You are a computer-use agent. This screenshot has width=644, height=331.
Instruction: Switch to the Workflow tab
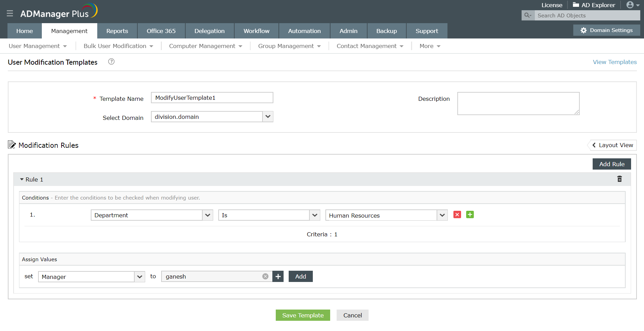coord(256,31)
